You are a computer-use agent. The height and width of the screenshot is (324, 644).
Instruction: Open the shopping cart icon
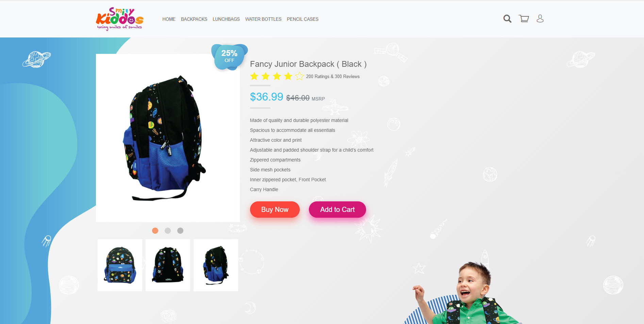524,18
